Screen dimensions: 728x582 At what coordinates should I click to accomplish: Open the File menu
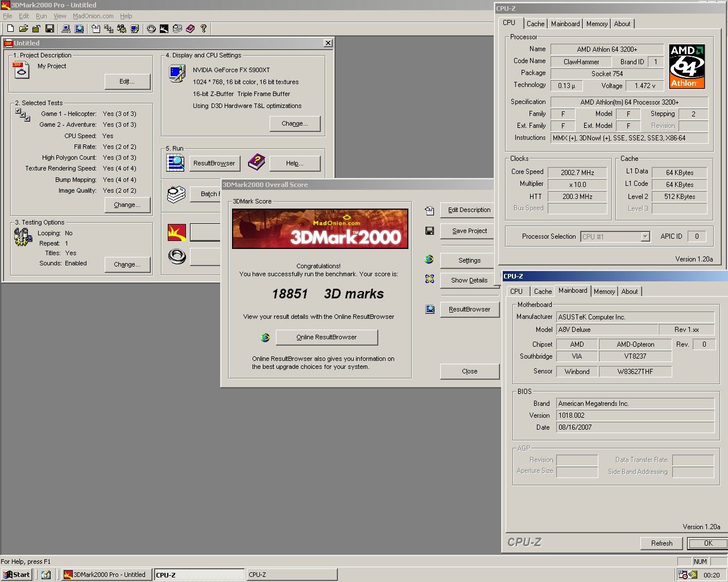coord(7,16)
